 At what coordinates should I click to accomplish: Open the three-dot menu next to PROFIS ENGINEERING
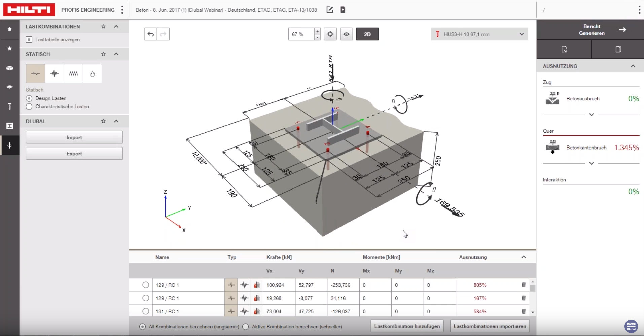(122, 10)
